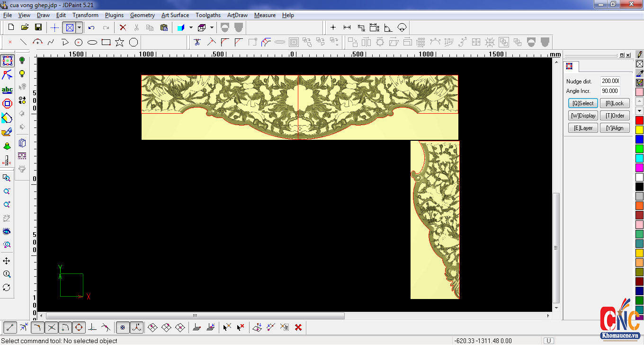
Task: Choose the pan view tool
Action: 7,261
